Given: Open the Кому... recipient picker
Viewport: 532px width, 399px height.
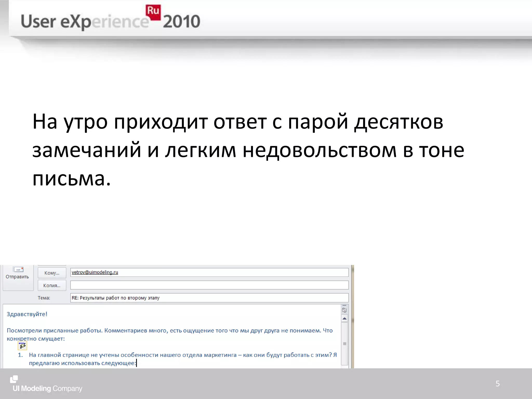Looking at the screenshot, I should 52,273.
